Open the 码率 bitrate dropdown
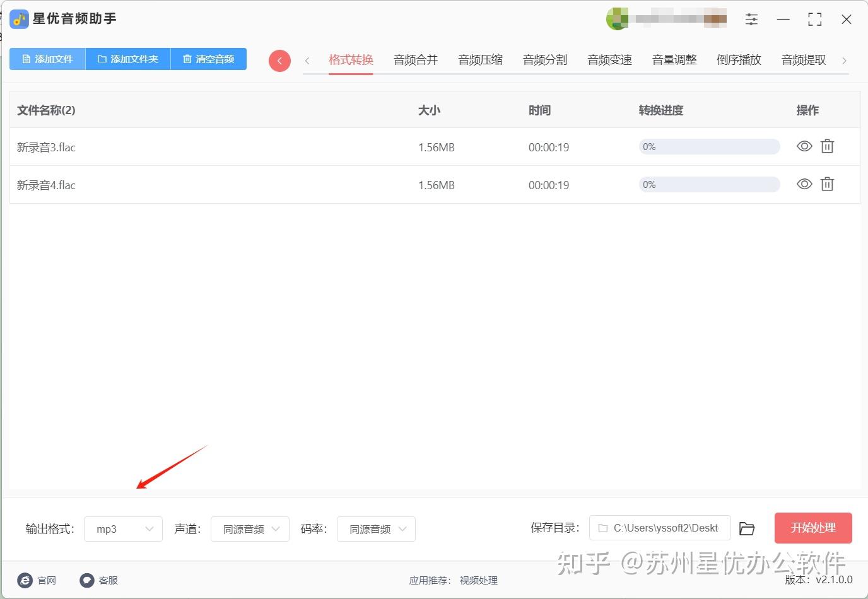 click(376, 529)
